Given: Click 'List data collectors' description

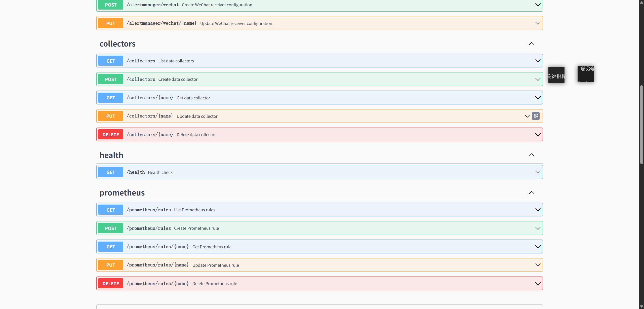Looking at the screenshot, I should point(176,61).
